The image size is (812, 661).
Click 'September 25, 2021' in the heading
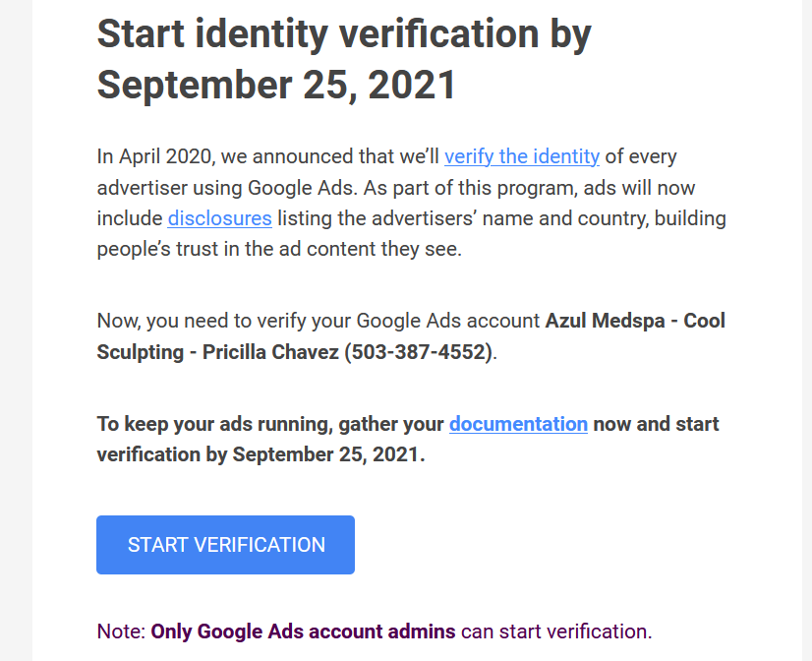[x=276, y=85]
